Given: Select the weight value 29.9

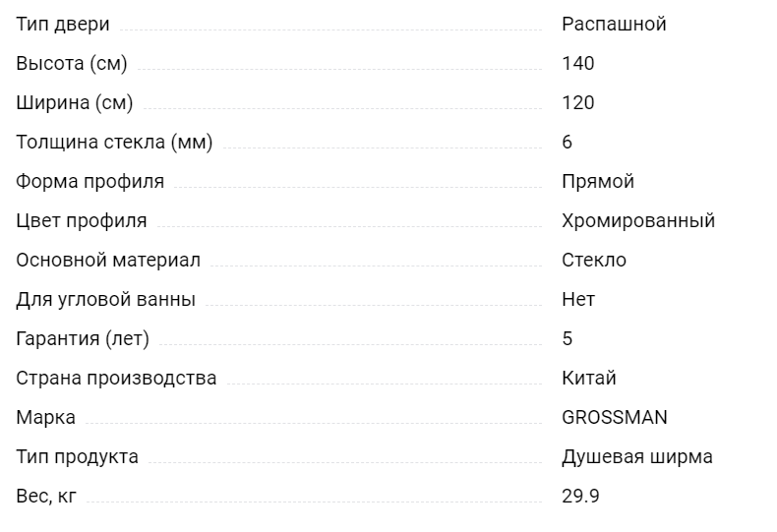Looking at the screenshot, I should (x=580, y=497).
